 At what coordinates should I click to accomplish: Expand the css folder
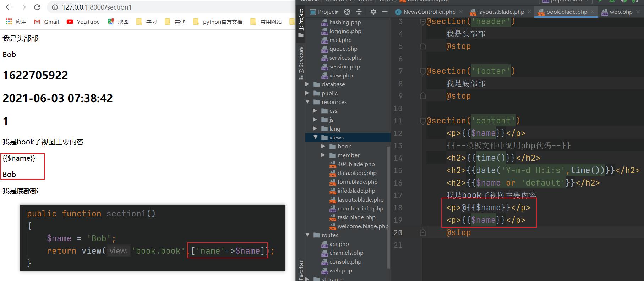coord(315,111)
